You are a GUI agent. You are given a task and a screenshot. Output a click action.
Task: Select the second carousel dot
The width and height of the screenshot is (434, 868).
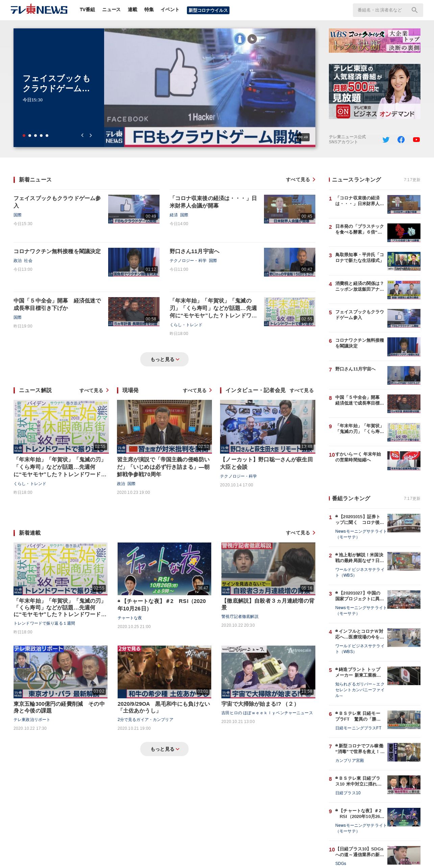pyautogui.click(x=30, y=136)
